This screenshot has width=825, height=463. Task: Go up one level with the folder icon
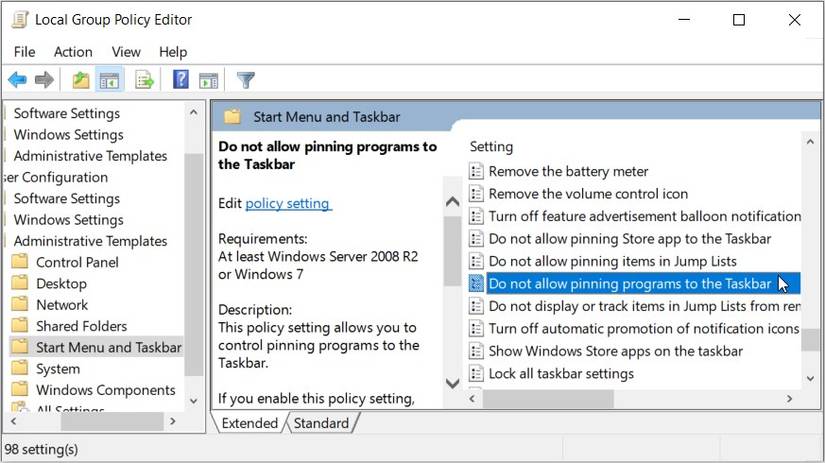[x=81, y=80]
